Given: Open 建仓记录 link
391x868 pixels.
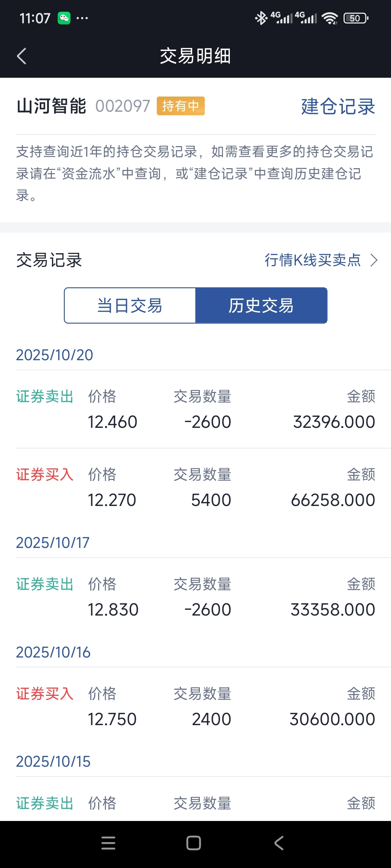Looking at the screenshot, I should 338,106.
